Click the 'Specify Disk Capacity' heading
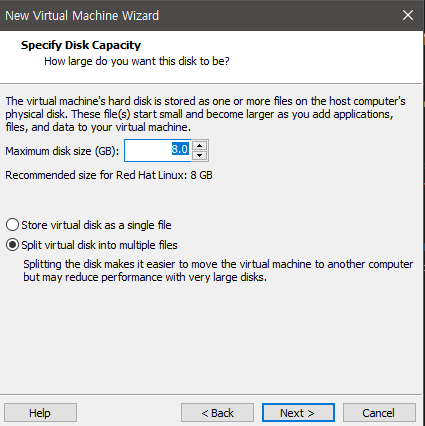Image resolution: width=425 pixels, height=426 pixels. pyautogui.click(x=81, y=45)
